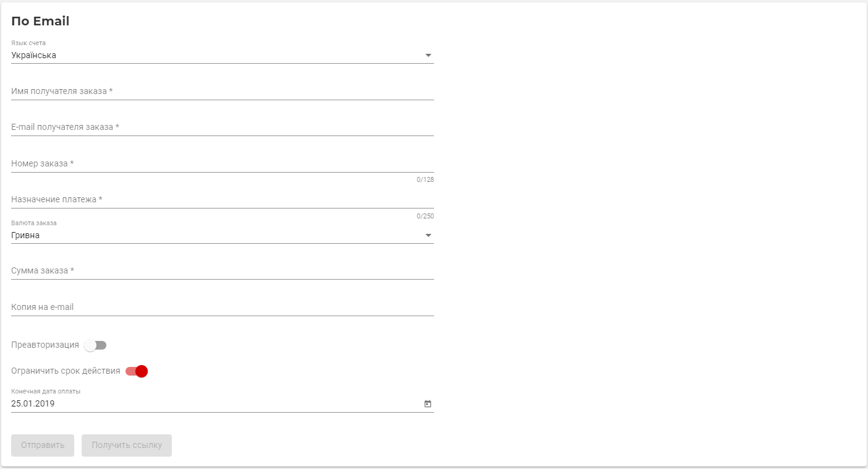Click the Сумма заказа input field
The height and width of the screenshot is (469, 868).
click(222, 271)
